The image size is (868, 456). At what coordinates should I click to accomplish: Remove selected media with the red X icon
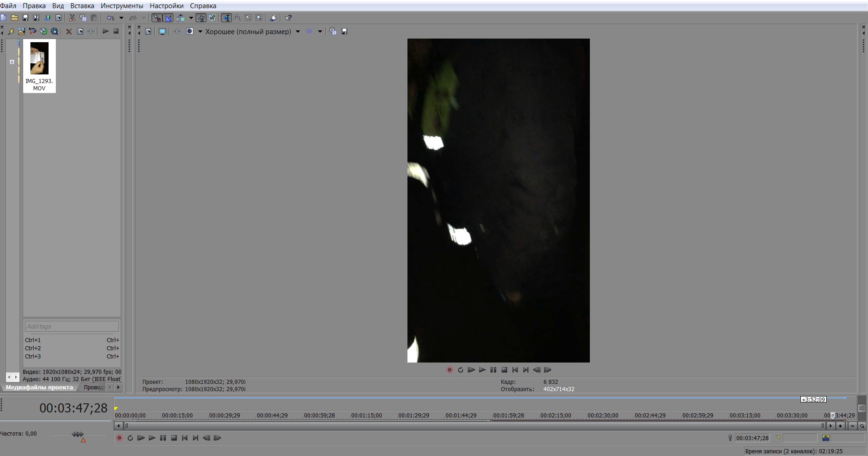tap(69, 31)
